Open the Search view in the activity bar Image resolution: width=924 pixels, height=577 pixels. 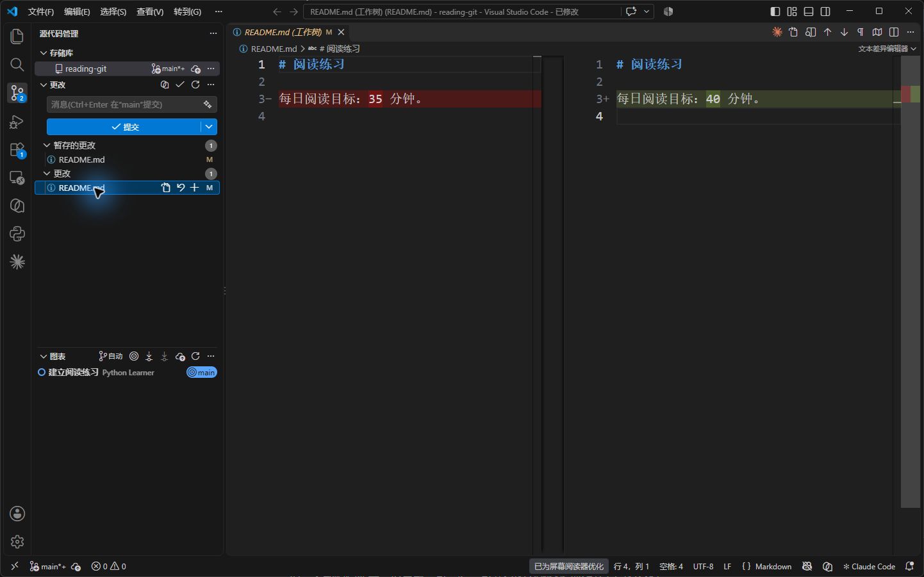(17, 65)
